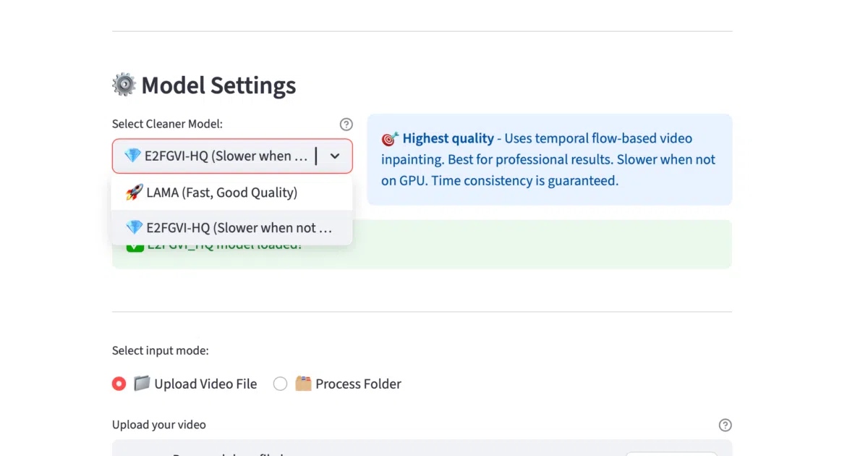Click the video upload drop area

point(422,448)
